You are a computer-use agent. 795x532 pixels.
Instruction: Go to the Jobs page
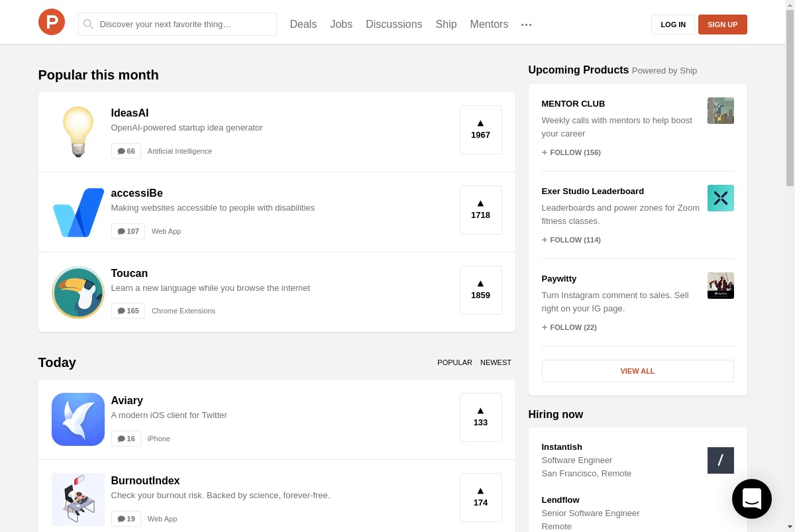341,24
